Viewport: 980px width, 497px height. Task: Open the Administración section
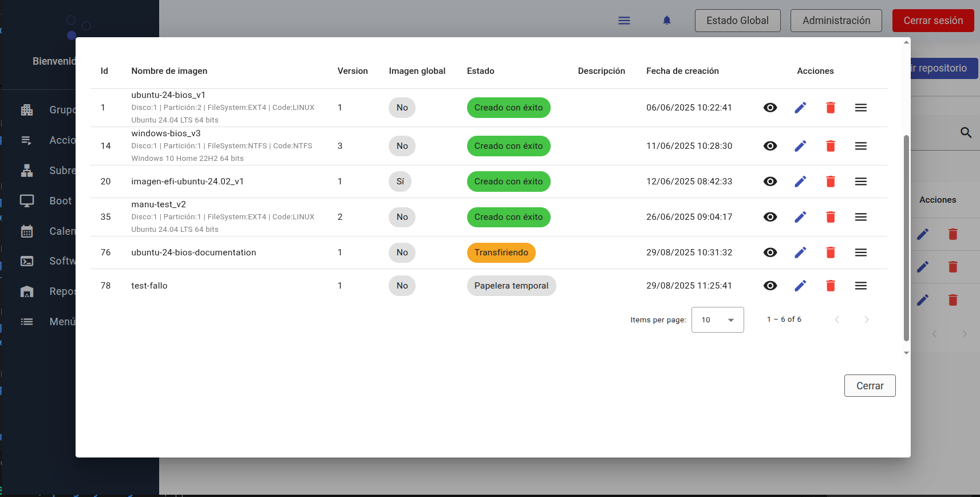836,21
